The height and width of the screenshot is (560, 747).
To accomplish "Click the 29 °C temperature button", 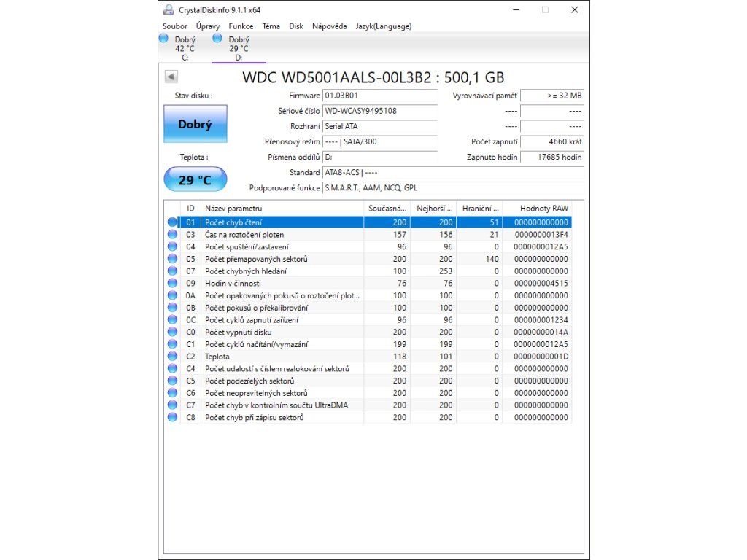I will click(195, 179).
